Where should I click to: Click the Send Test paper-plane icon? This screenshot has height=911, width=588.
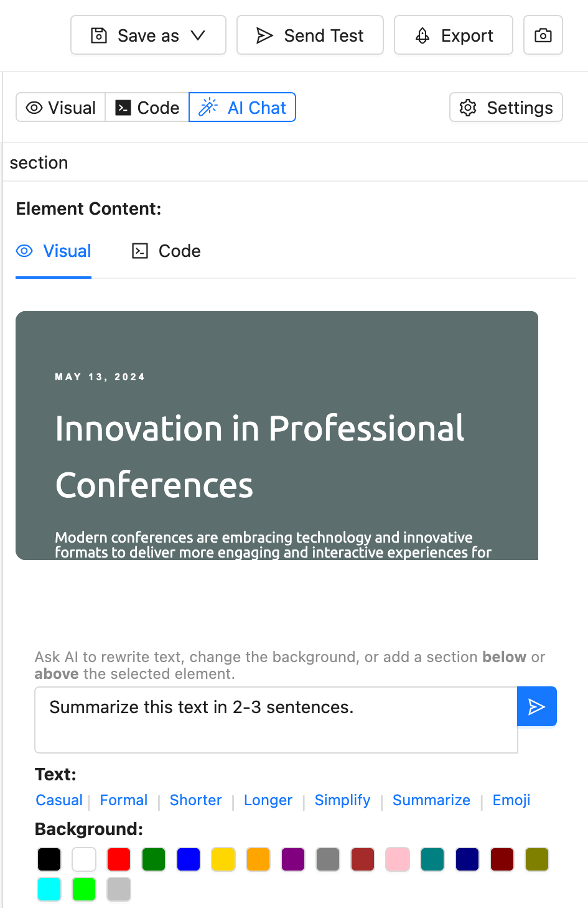264,35
